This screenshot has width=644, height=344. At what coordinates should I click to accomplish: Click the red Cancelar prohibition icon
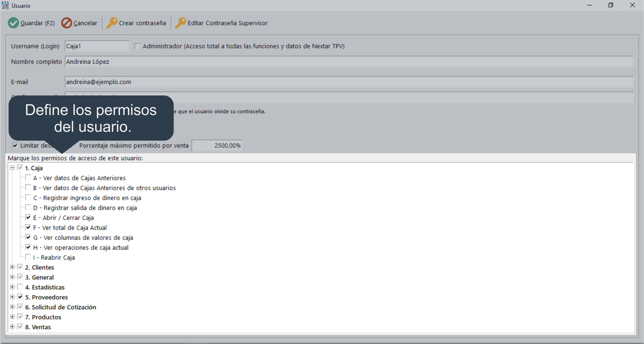(x=67, y=23)
